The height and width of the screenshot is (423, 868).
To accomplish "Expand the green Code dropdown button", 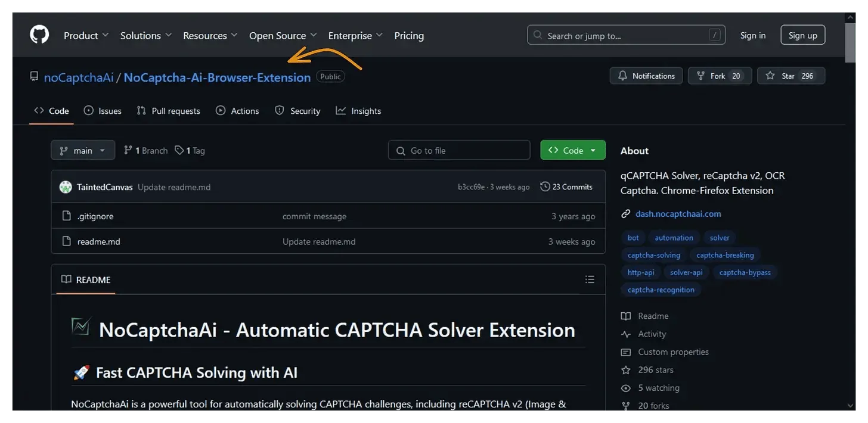I will click(572, 151).
